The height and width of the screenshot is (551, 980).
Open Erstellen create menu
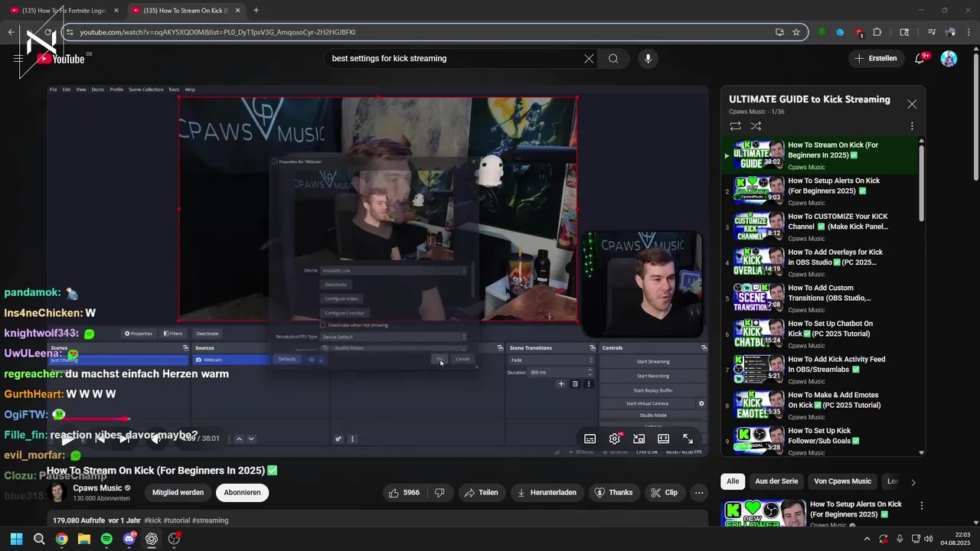876,58
